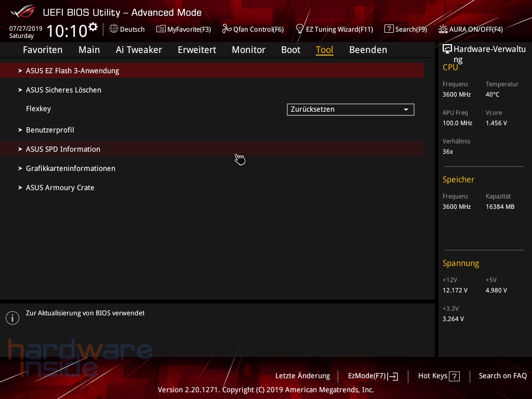
Task: Click the ROG logo in the header
Action: pyautogui.click(x=22, y=11)
